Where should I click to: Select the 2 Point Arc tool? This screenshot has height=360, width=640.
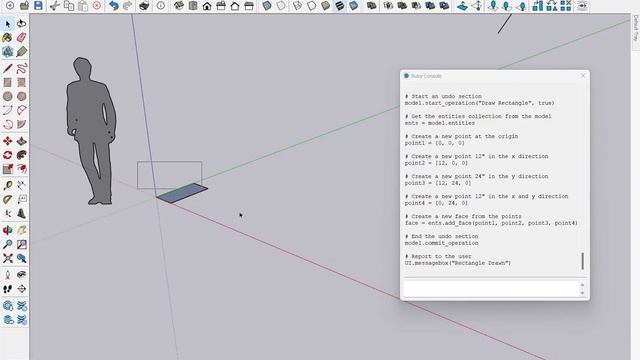(x=22, y=110)
